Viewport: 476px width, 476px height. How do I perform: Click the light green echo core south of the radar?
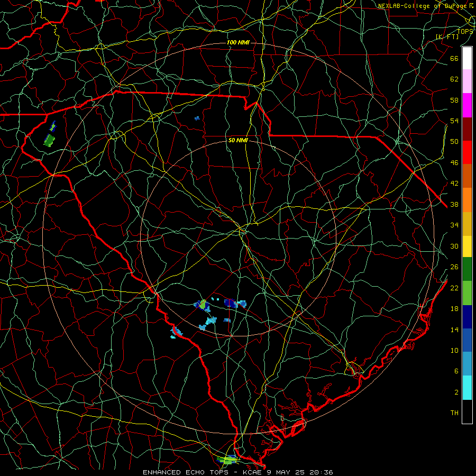203,305
